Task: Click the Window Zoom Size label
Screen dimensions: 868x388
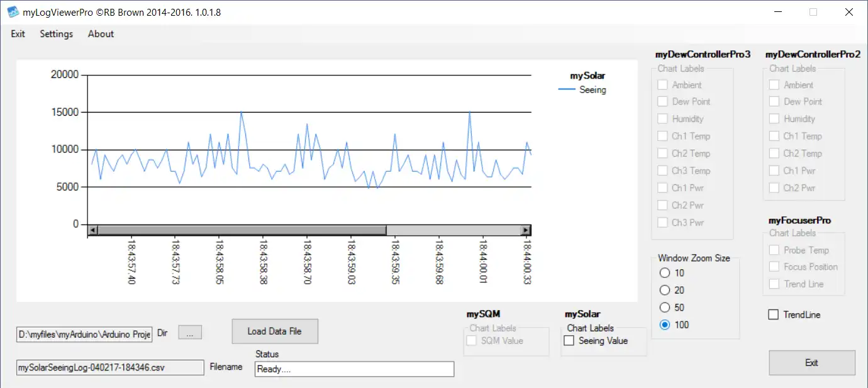Action: [694, 258]
